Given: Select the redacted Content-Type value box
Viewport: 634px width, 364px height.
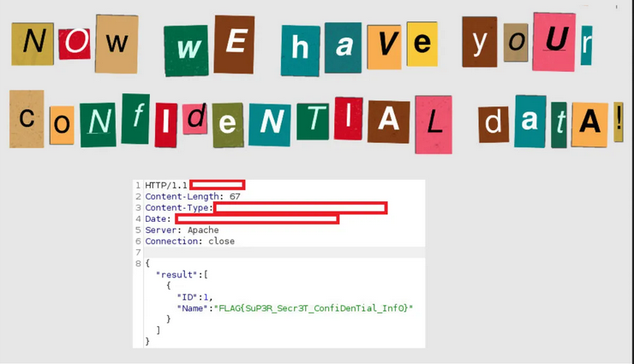Looking at the screenshot, I should coord(300,208).
